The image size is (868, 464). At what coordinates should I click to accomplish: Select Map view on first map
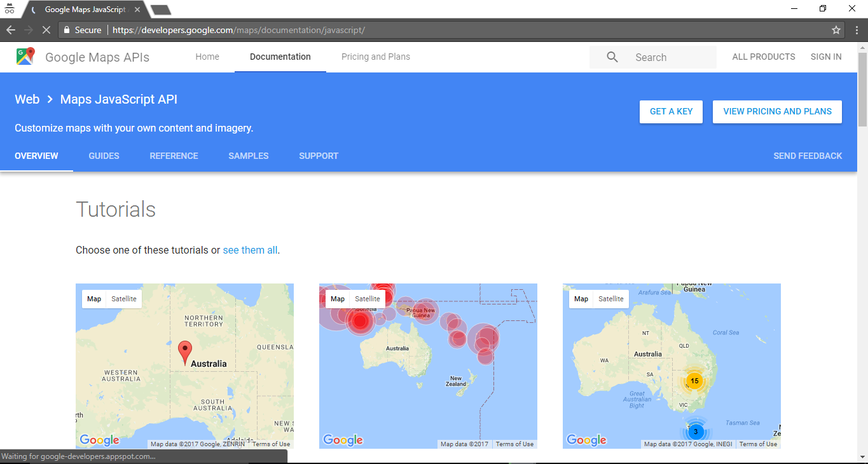click(x=94, y=299)
